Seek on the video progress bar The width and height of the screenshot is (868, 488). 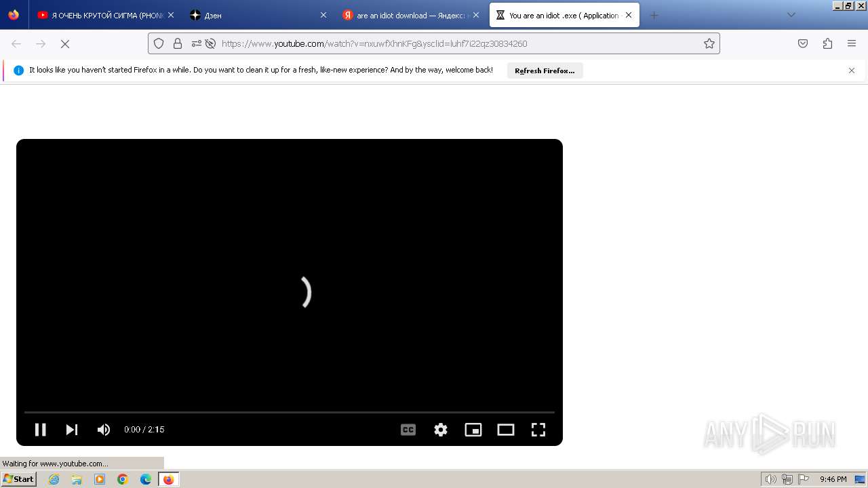[290, 412]
